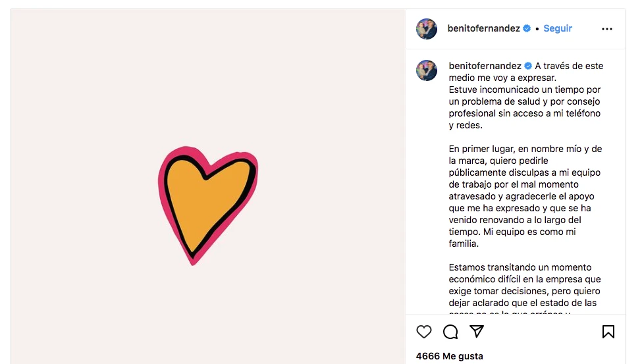642x364 pixels.
Task: Open benitofernandez profile from the header username
Action: coord(483,29)
